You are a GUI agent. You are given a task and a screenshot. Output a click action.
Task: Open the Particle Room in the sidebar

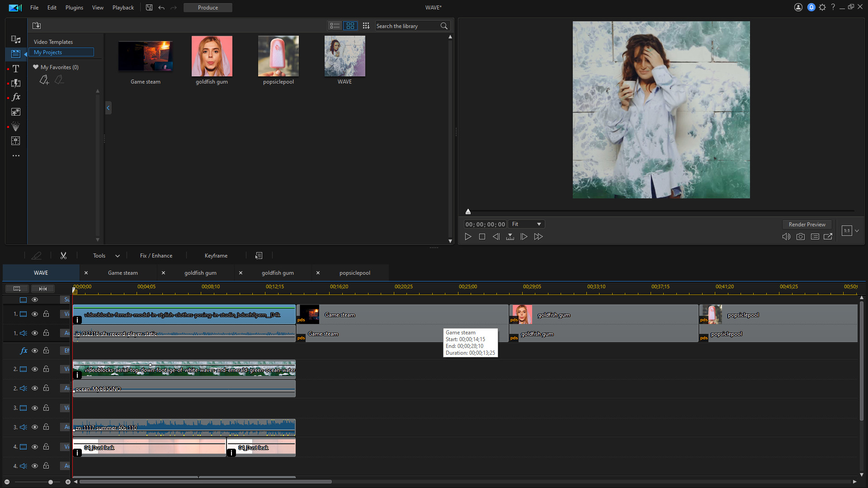tap(16, 127)
